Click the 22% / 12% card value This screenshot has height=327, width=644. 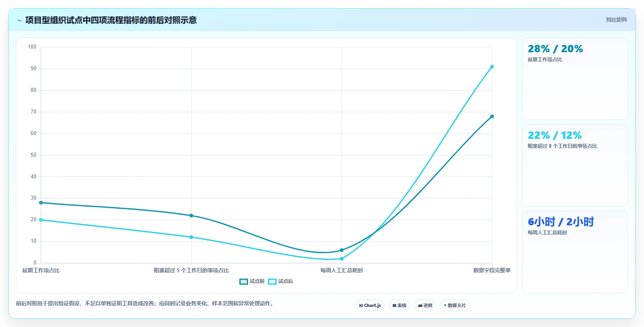555,136
